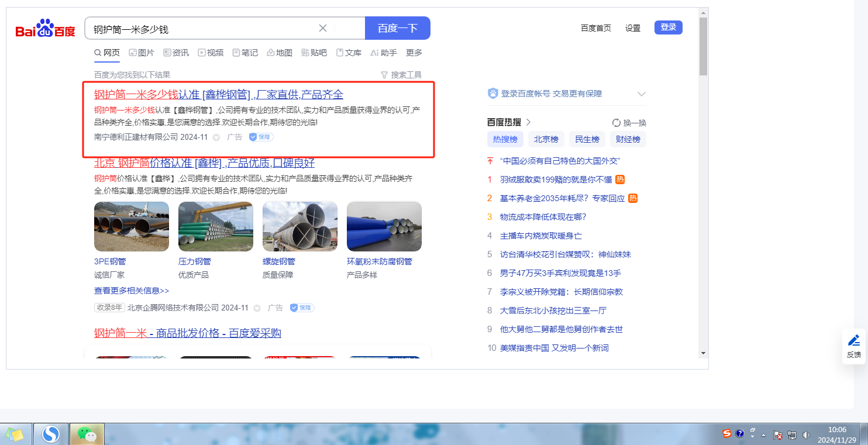
Task: Open hot topic 李宗义被开除党籍
Action: click(x=562, y=292)
